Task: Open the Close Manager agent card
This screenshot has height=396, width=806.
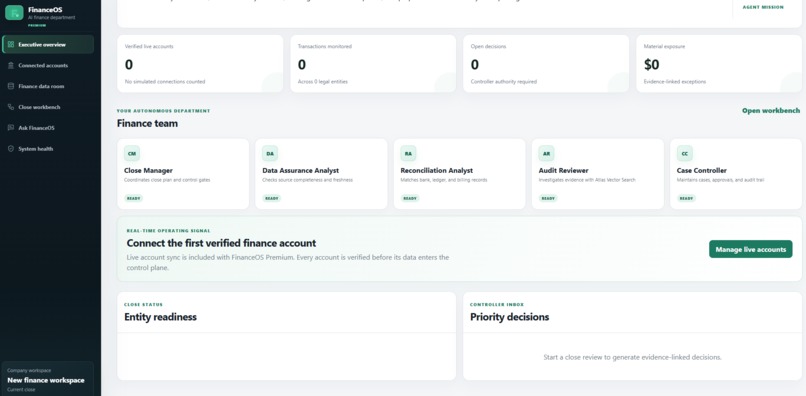Action: pyautogui.click(x=183, y=174)
